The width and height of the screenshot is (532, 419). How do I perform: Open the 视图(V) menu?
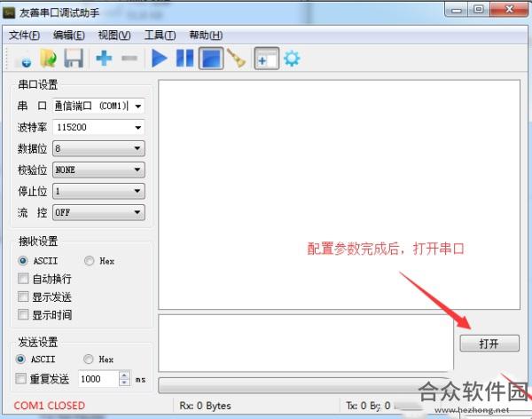tap(114, 35)
